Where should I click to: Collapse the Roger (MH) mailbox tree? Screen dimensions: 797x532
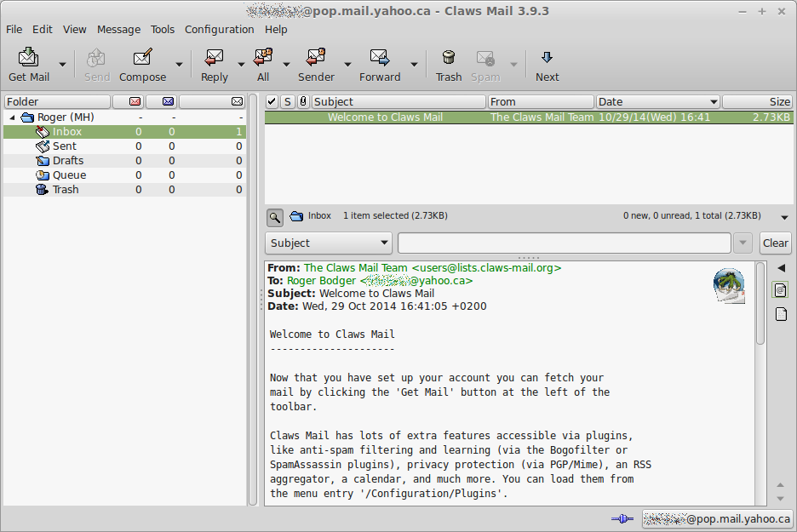click(x=12, y=117)
